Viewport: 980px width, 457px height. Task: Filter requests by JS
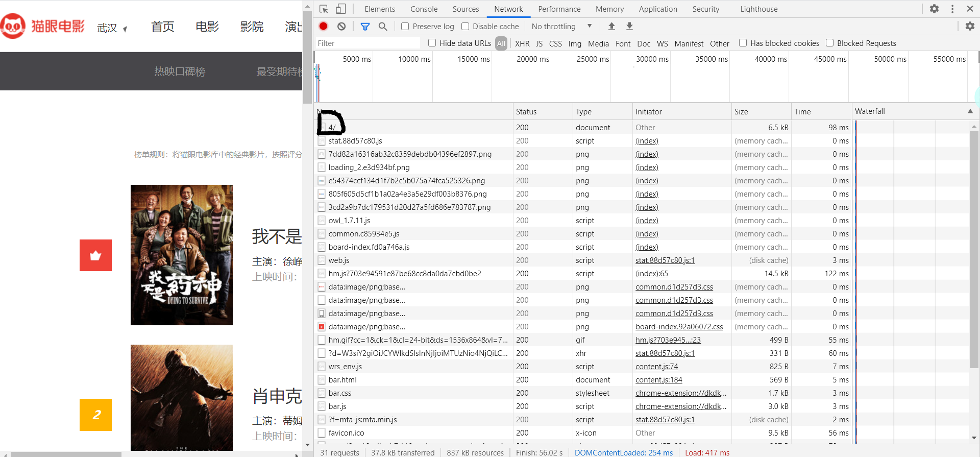pos(539,43)
